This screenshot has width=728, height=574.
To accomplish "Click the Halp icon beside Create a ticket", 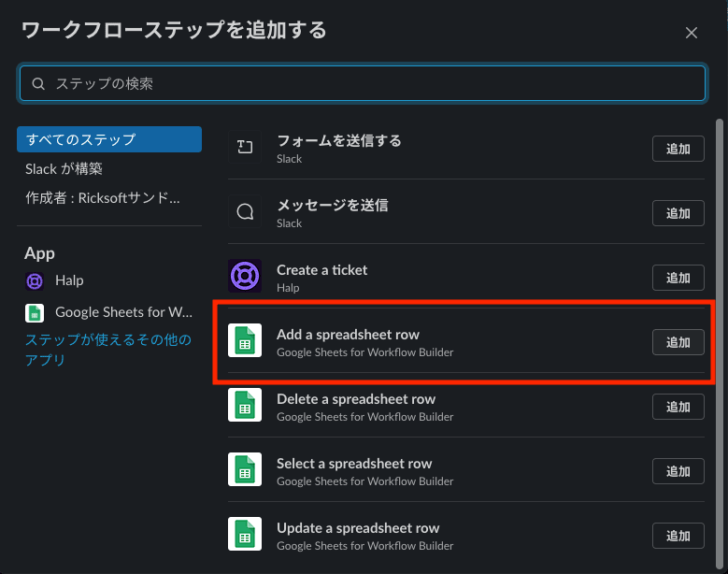I will [x=245, y=276].
